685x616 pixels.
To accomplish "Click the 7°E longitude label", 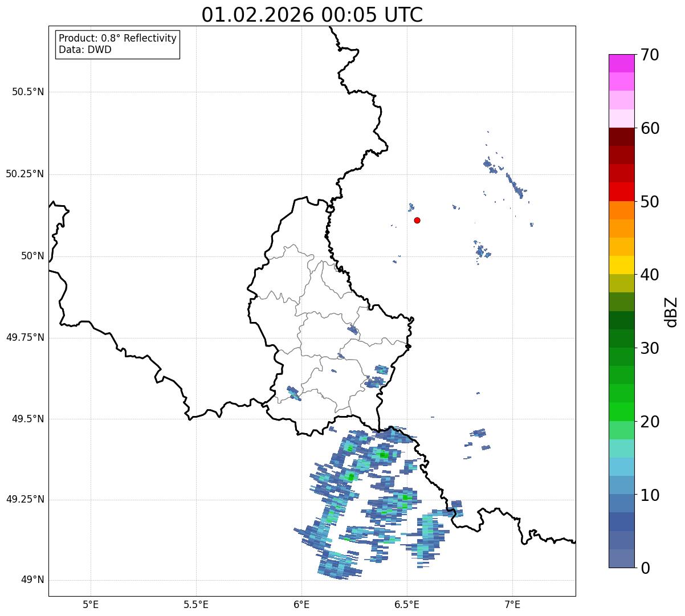I will coord(512,605).
